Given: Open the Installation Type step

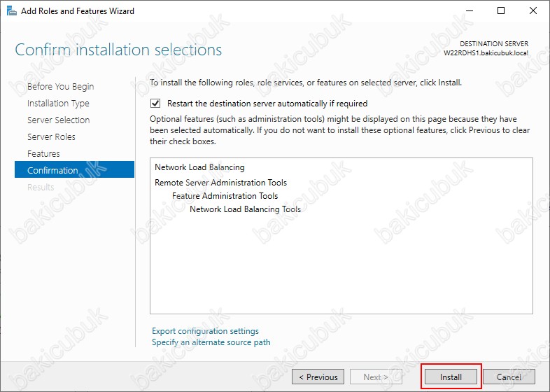Looking at the screenshot, I should (58, 103).
